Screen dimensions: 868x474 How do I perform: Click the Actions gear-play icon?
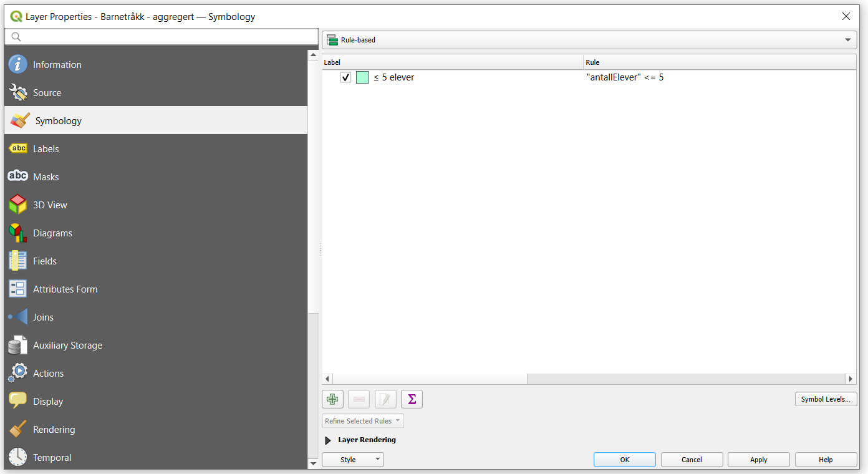click(17, 373)
